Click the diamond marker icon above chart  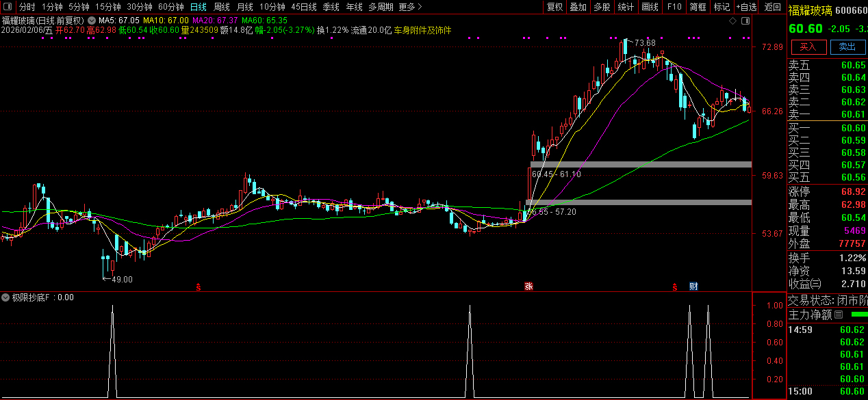[x=732, y=21]
